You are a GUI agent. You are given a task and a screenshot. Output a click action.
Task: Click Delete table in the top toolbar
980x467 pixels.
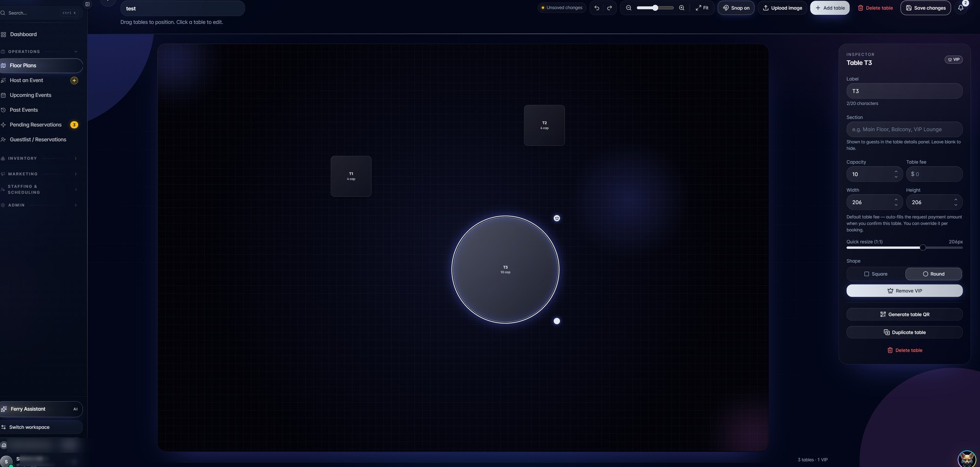point(875,8)
